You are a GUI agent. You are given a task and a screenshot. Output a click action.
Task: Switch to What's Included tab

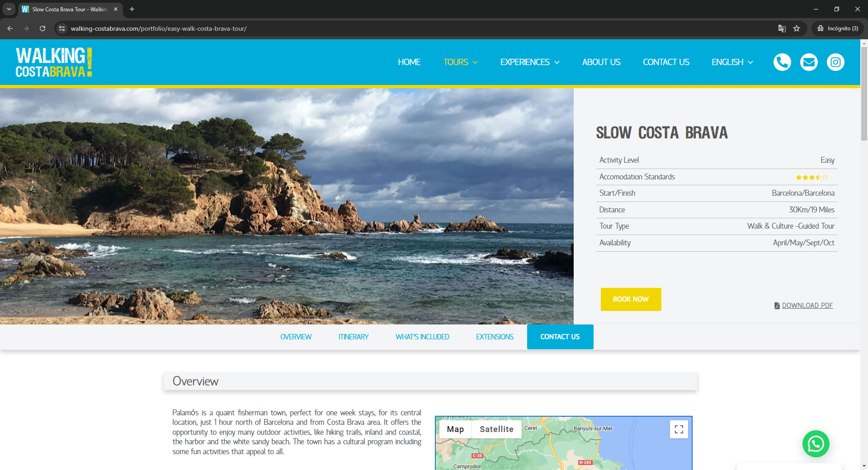coord(422,337)
